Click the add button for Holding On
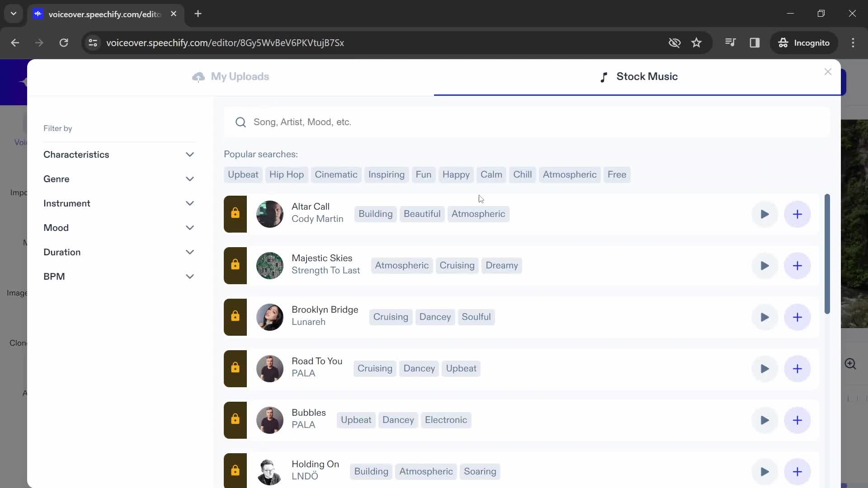868x488 pixels. coord(797,471)
